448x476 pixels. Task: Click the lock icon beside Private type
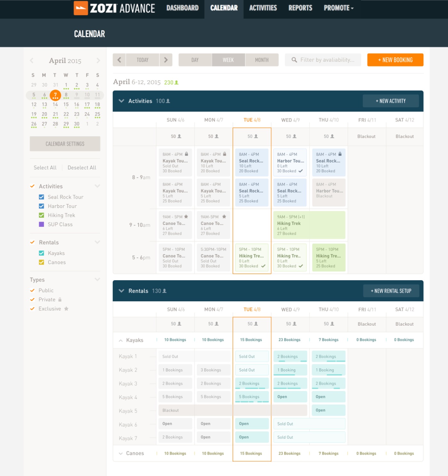pos(60,300)
